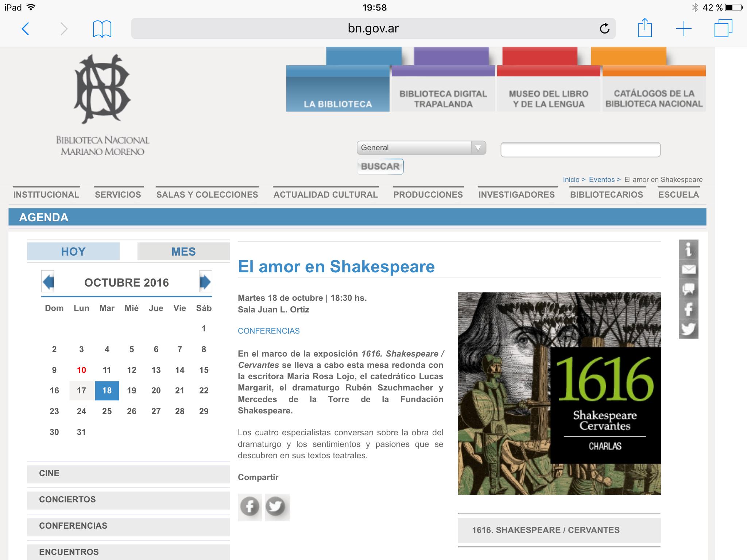Open the BIBLIOTECARIOS menu
The height and width of the screenshot is (560, 747).
pos(607,194)
